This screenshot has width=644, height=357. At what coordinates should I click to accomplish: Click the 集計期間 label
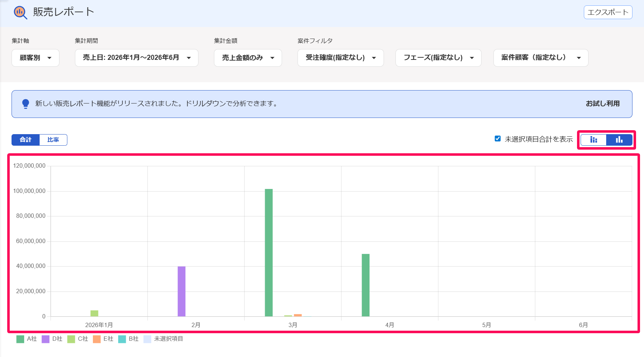pos(86,41)
